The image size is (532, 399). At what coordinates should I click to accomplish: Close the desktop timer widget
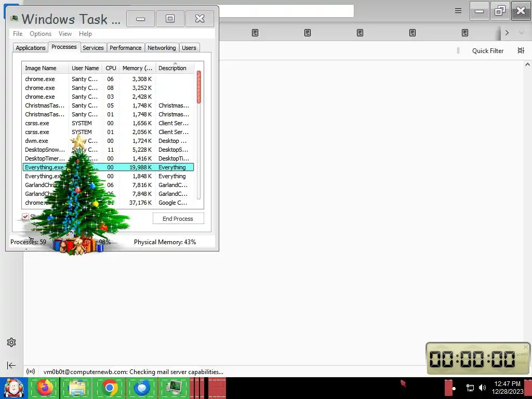(526, 347)
